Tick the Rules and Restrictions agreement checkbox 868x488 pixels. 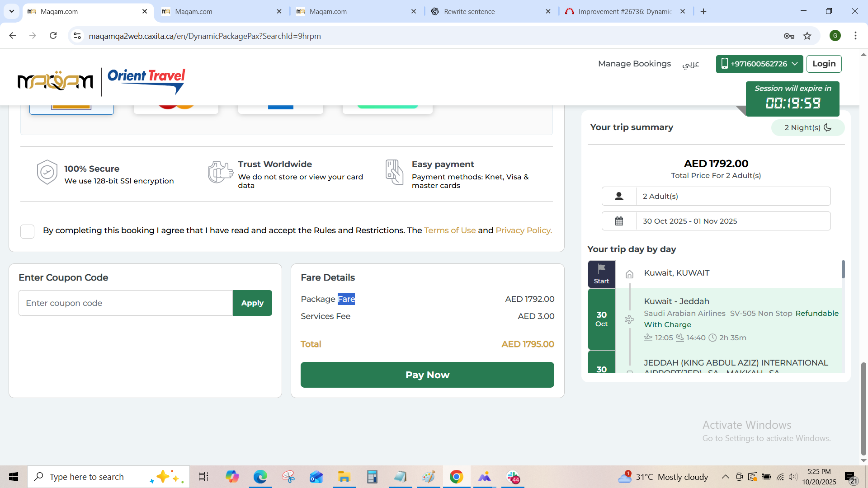coord(28,231)
